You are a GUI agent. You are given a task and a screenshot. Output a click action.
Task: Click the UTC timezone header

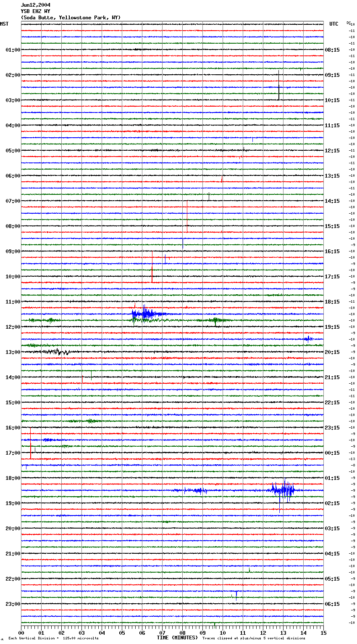(x=334, y=24)
